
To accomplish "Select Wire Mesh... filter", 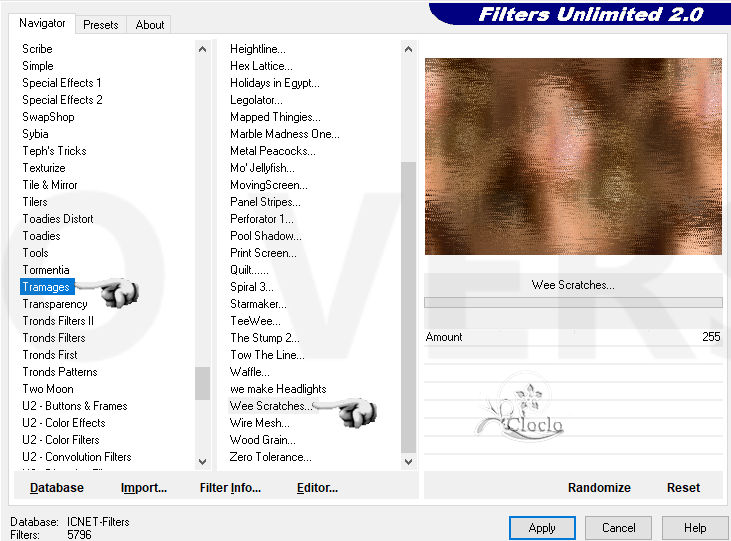I will click(260, 423).
